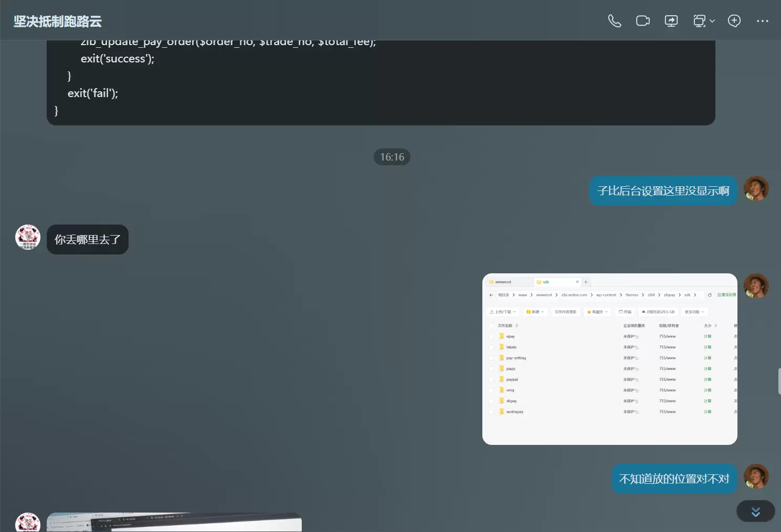Open the partially visible image at bottom
Image resolution: width=781 pixels, height=532 pixels.
174,523
